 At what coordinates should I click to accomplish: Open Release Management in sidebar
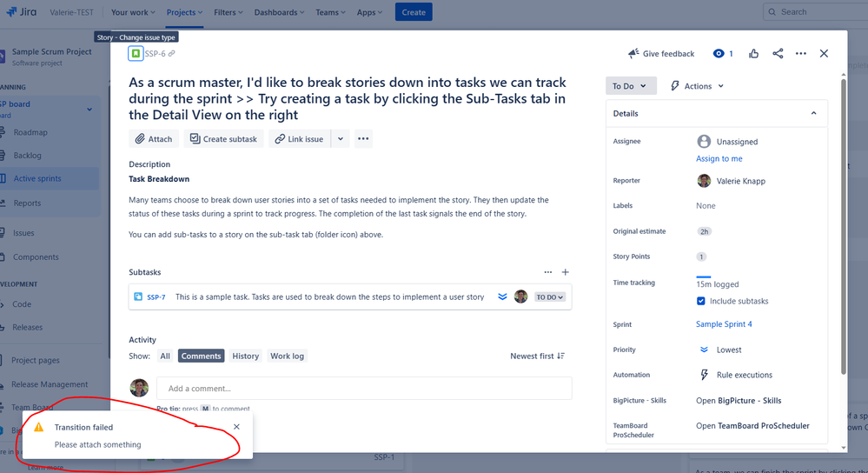click(x=49, y=384)
